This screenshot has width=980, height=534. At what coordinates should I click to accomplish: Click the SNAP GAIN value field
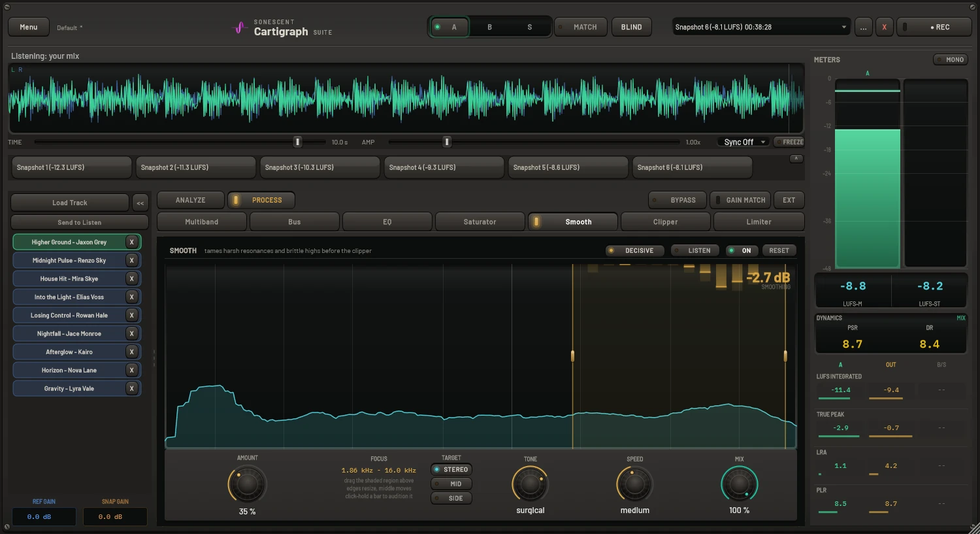[115, 516]
